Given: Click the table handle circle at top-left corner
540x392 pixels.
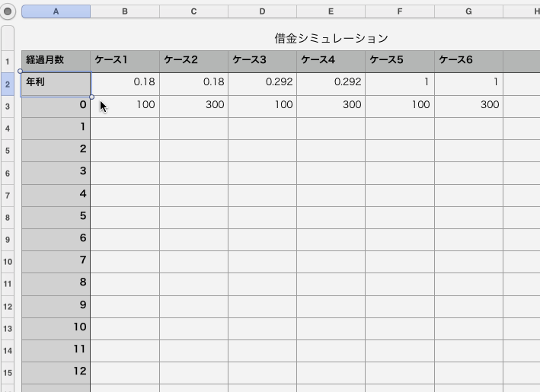Looking at the screenshot, I should click(8, 11).
